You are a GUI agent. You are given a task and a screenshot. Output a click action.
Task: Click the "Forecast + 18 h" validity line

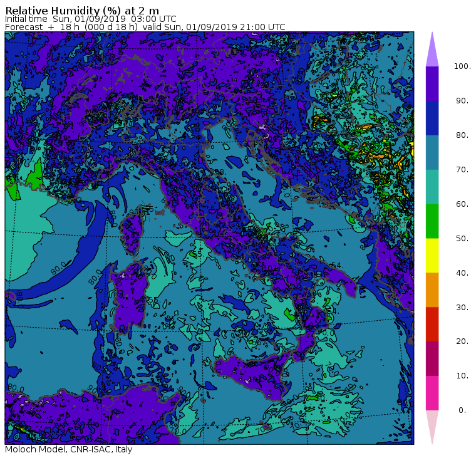click(x=145, y=28)
